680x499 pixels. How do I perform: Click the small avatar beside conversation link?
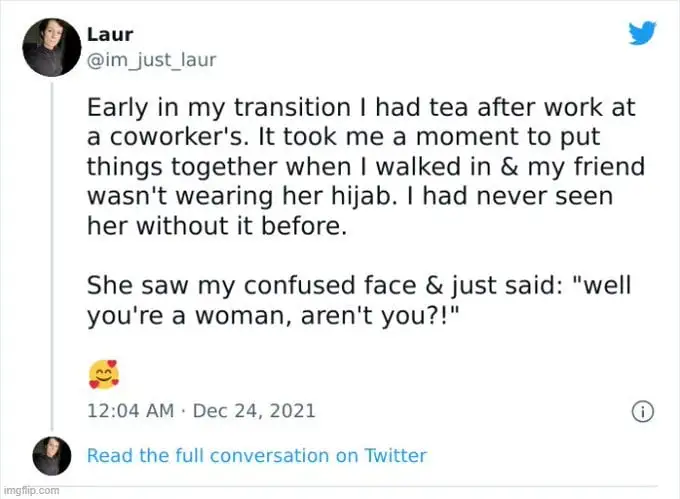pos(51,455)
